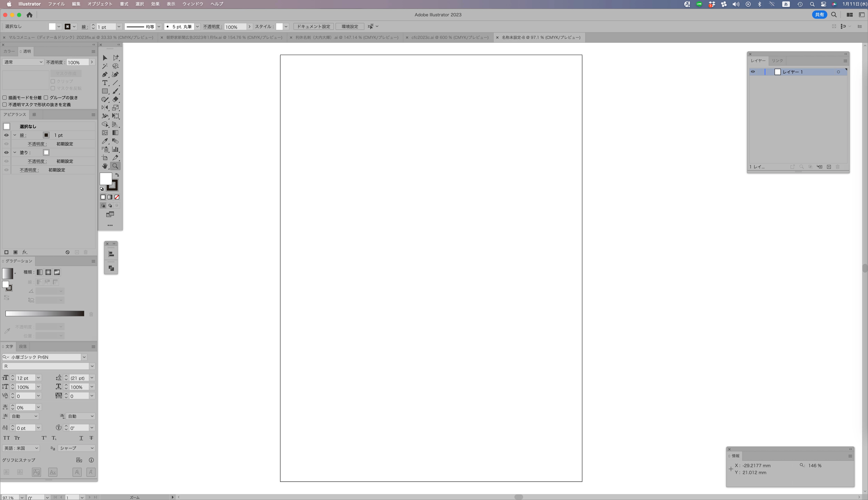Select the Eraser tool
The width and height of the screenshot is (868, 500).
click(115, 100)
